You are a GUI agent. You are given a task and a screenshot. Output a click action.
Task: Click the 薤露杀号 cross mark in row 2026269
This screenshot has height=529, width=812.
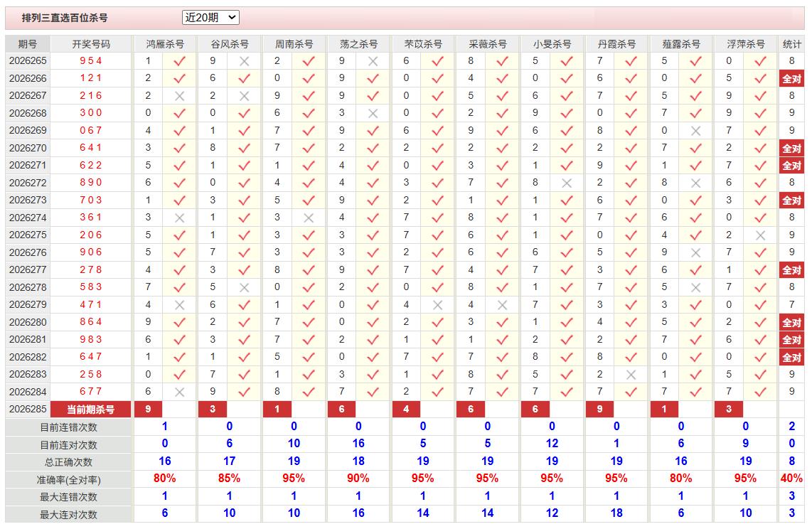coord(696,131)
